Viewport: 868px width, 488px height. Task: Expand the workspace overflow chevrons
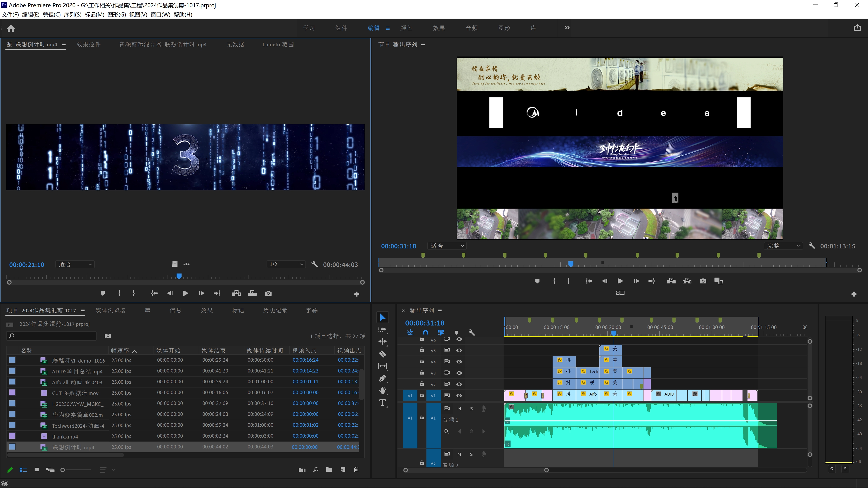[x=567, y=28]
